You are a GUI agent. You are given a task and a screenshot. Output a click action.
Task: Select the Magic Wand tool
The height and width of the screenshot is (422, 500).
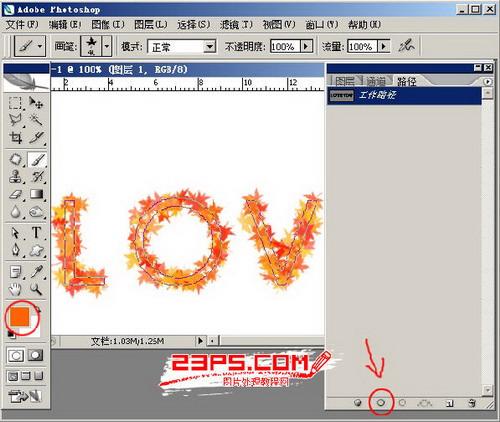pos(36,120)
